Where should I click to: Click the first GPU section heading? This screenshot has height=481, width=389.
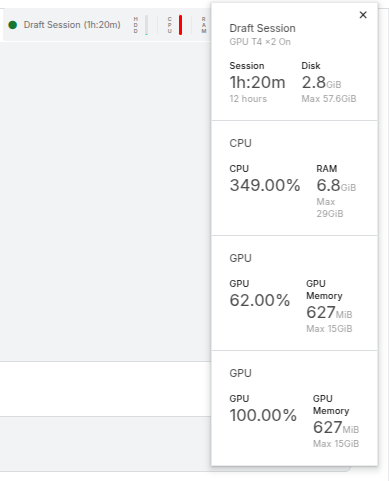(240, 258)
